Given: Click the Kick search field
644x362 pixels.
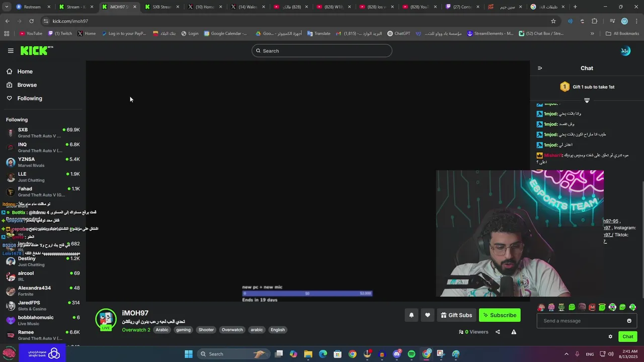Looking at the screenshot, I should click(322, 51).
